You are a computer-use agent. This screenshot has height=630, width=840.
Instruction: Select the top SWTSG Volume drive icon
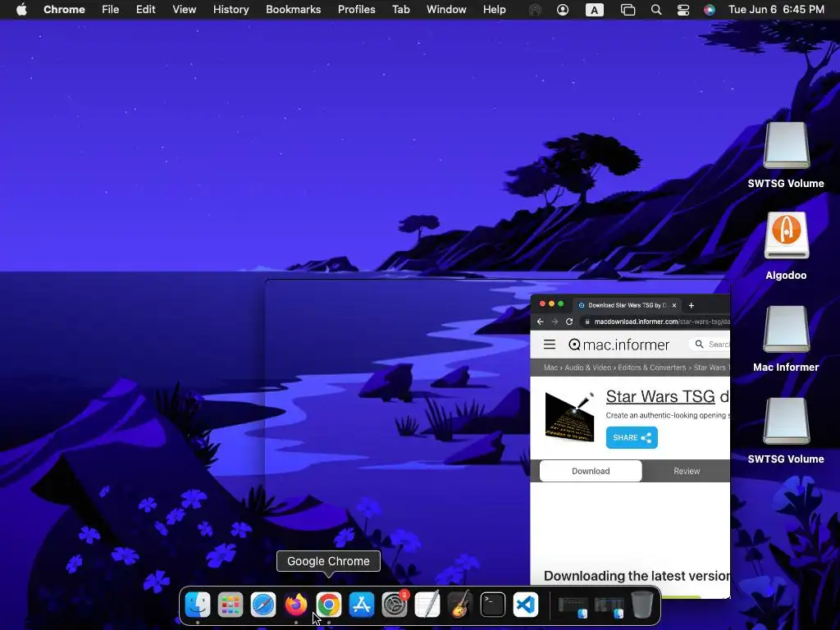point(786,146)
